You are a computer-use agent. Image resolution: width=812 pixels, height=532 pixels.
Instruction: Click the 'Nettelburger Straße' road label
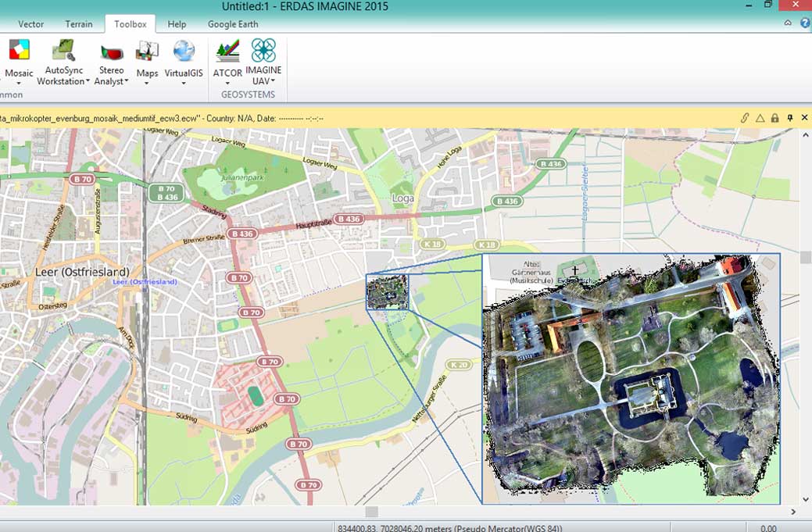[429, 398]
